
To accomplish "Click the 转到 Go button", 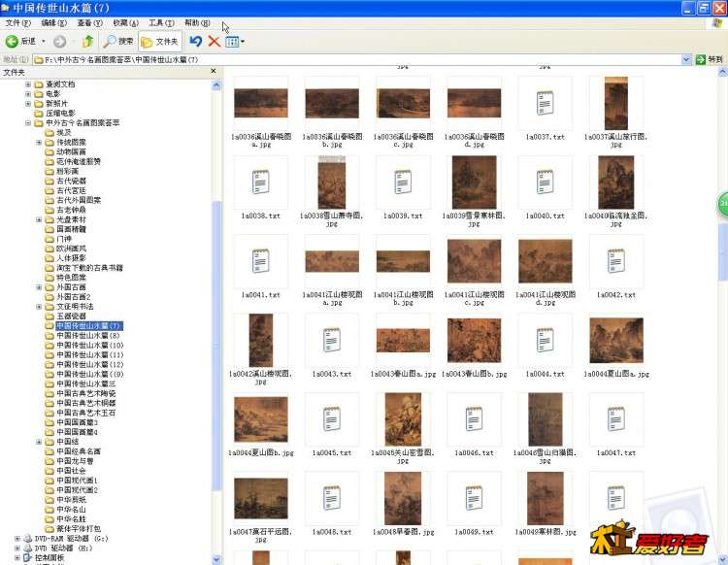I will 710,59.
